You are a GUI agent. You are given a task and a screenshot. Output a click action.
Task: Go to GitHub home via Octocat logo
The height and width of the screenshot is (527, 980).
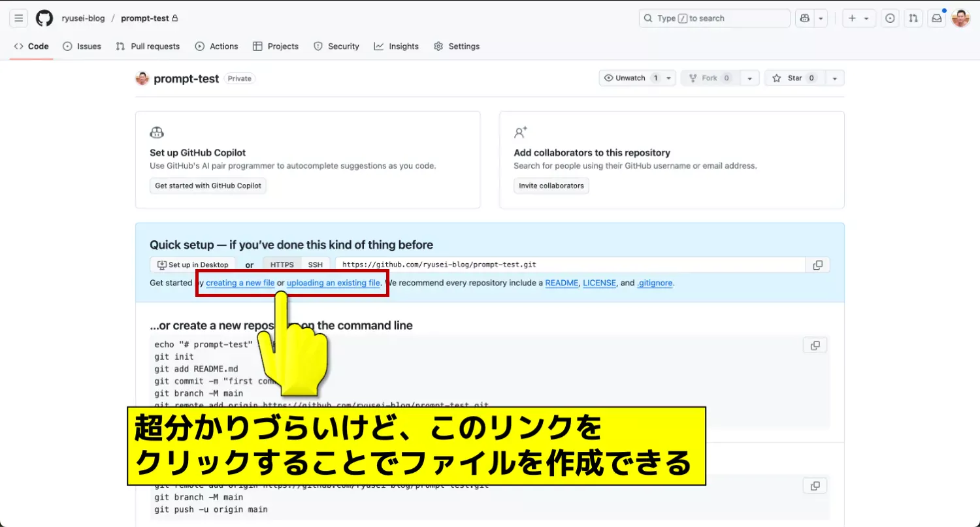[x=44, y=18]
